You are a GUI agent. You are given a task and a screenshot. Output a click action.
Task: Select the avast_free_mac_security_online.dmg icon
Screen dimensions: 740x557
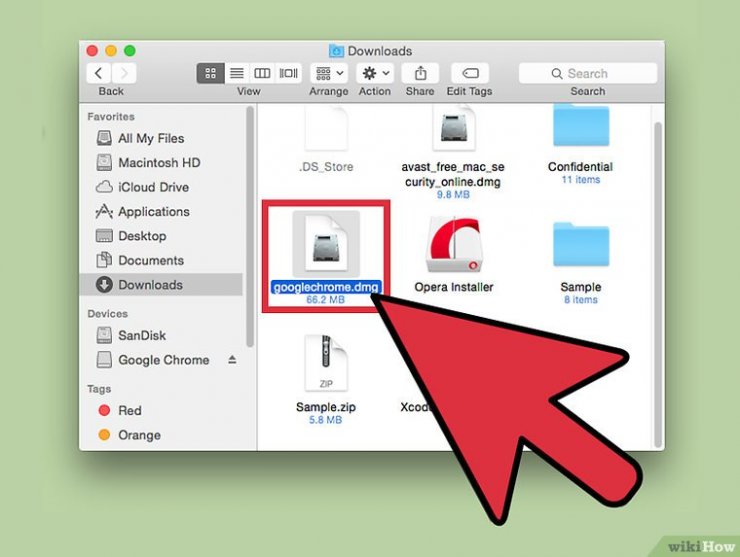(453, 127)
